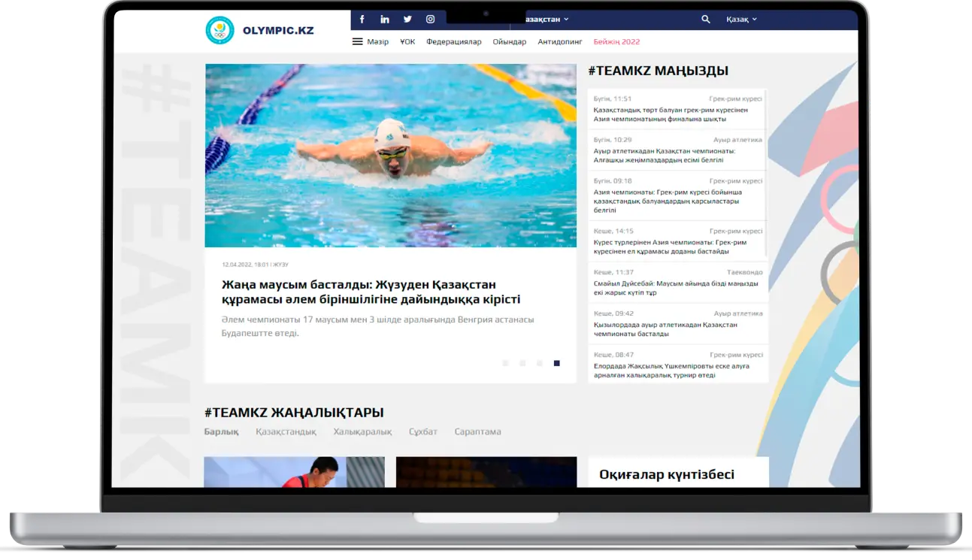Open the Антидопинг menu item

[x=560, y=42]
